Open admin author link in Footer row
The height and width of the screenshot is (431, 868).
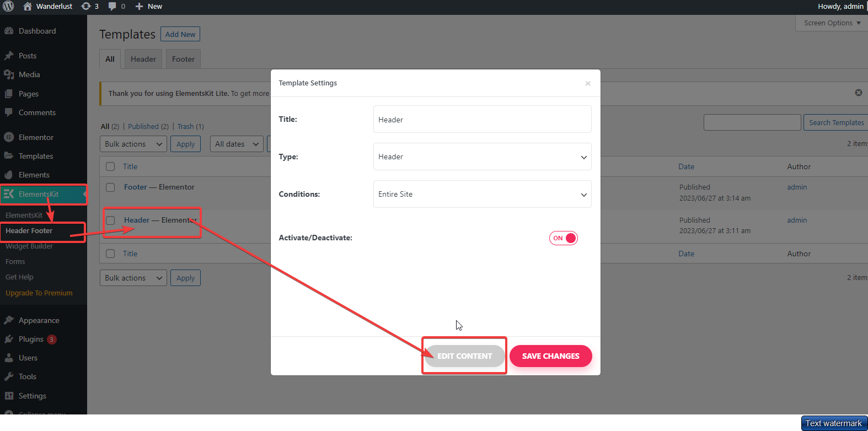coord(797,187)
